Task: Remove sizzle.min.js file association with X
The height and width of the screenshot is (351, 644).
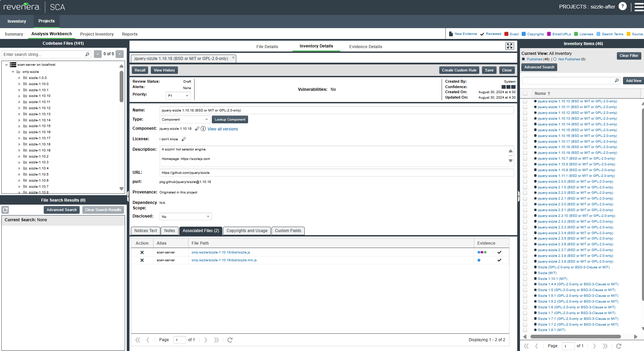Action: point(142,260)
